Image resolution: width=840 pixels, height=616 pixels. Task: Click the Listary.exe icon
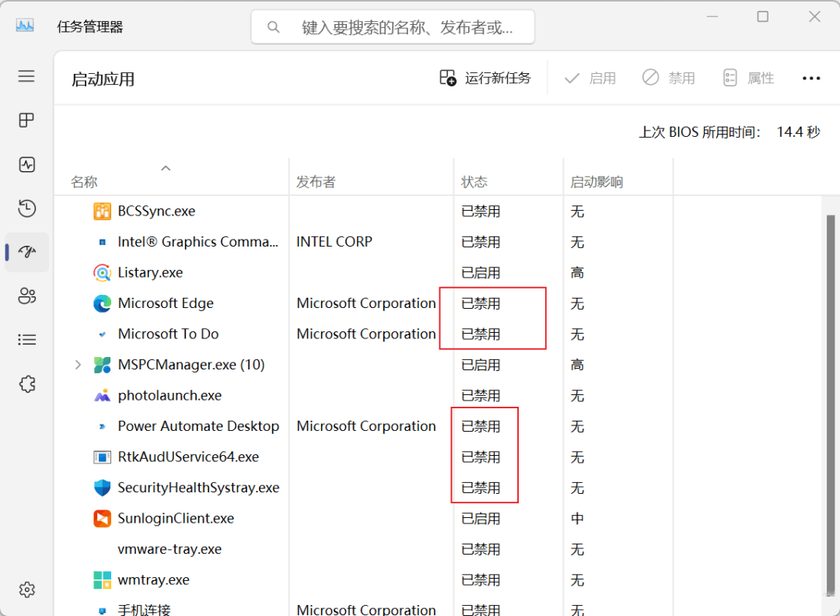click(x=103, y=273)
